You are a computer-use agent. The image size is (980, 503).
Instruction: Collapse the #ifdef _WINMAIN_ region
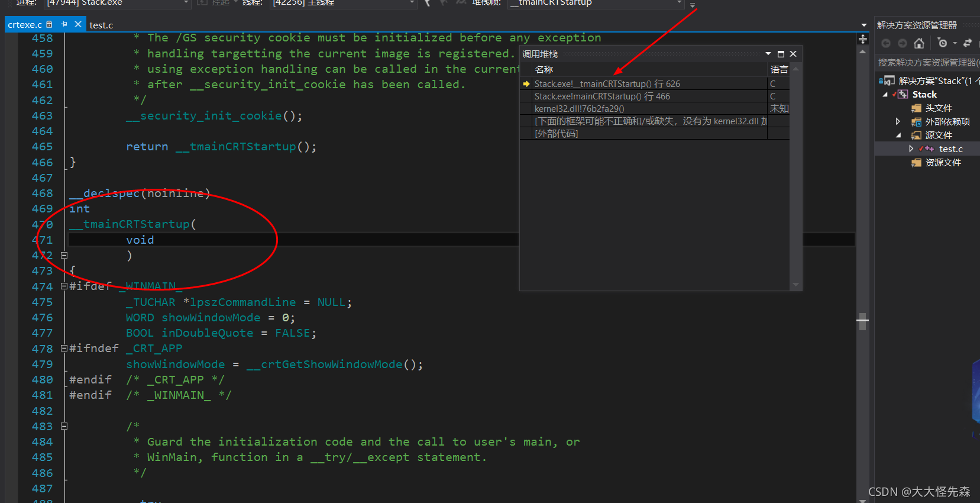coord(64,286)
